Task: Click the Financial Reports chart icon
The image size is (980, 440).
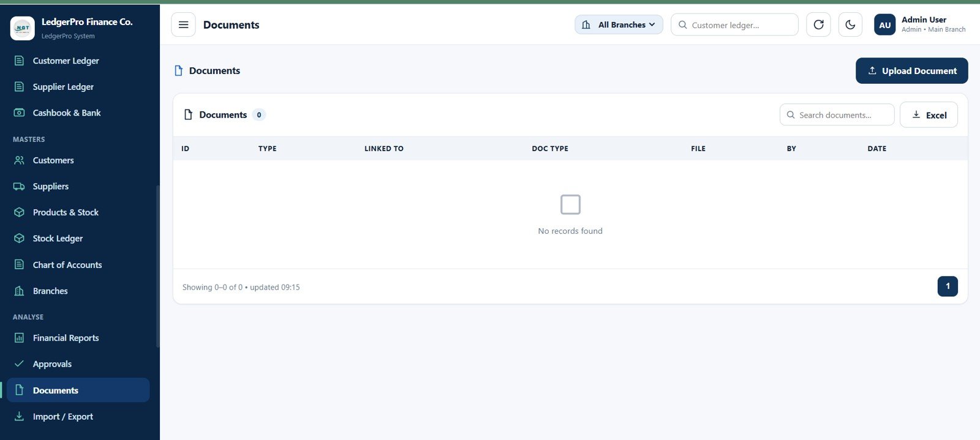Action: click(19, 338)
